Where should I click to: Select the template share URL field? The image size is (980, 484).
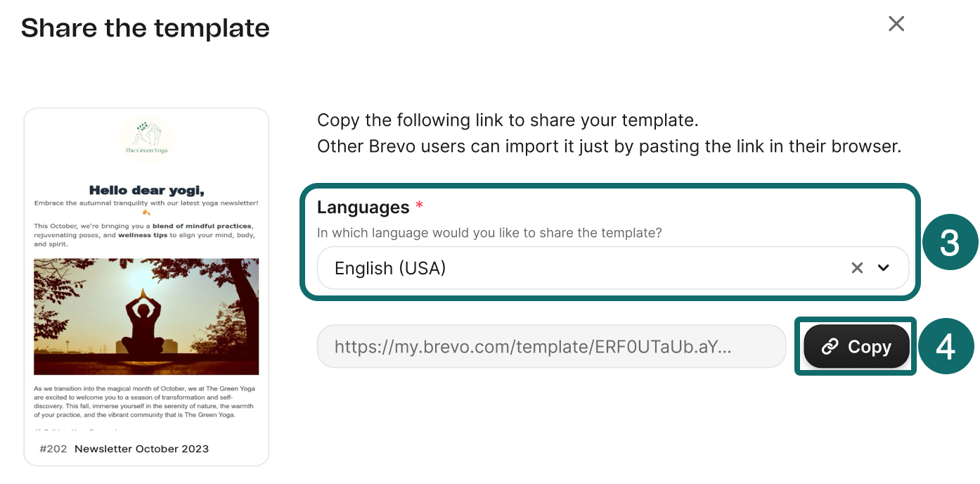coord(552,346)
